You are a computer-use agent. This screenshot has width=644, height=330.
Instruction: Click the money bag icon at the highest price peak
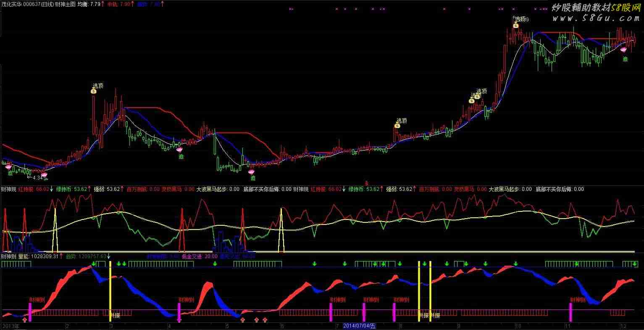[515, 25]
